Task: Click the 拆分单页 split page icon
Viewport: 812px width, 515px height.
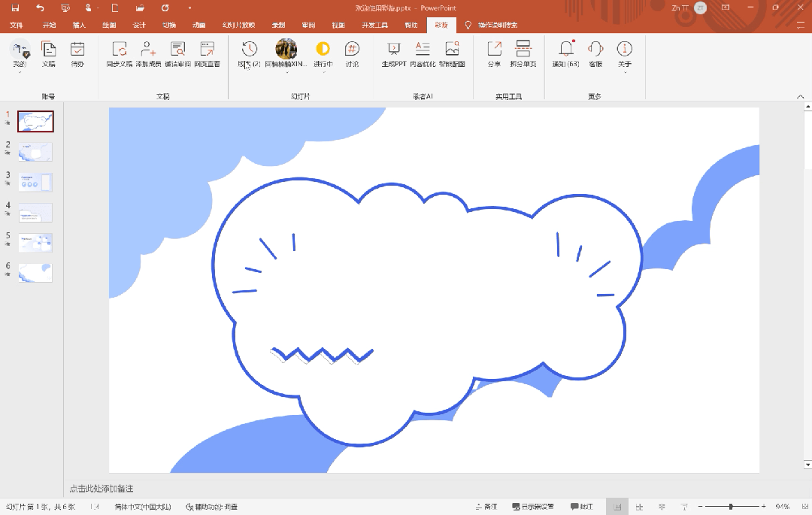Action: tap(523, 54)
